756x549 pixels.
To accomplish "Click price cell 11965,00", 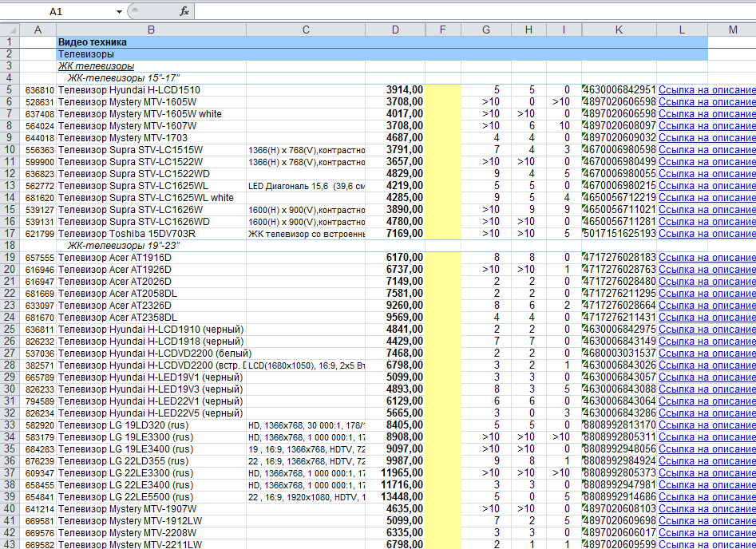I will tap(395, 472).
